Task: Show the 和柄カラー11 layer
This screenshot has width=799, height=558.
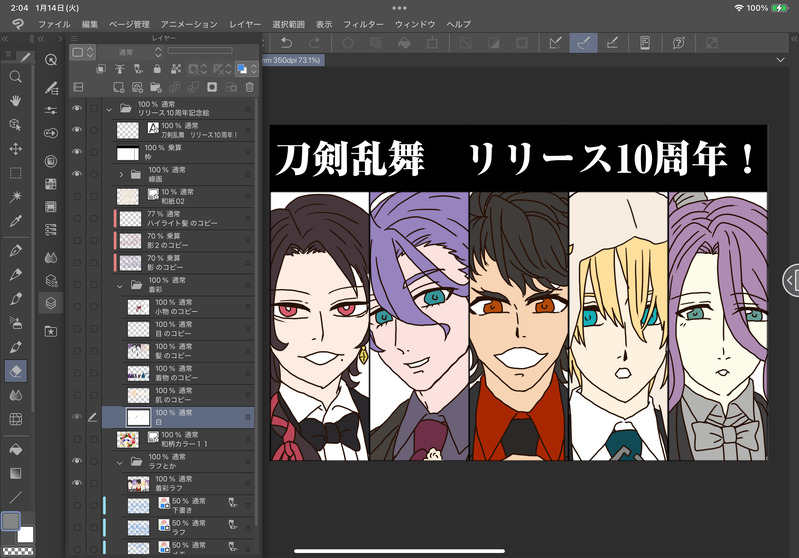Action: [x=77, y=439]
